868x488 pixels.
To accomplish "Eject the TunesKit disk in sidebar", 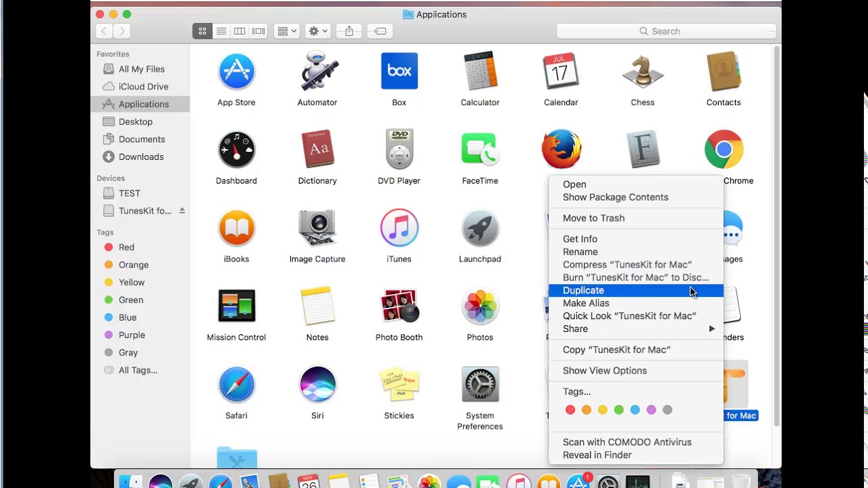I will (182, 211).
